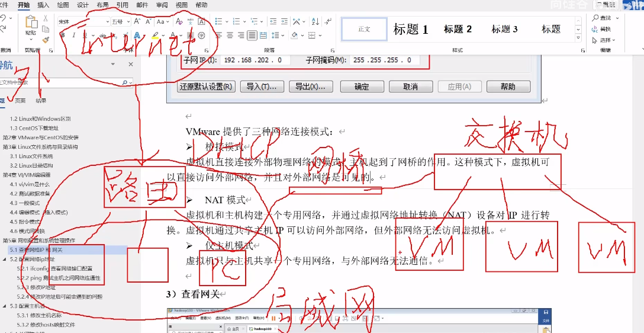Image resolution: width=644 pixels, height=333 pixels.
Task: Apply paragraph shading paint bucket
Action: point(294,36)
